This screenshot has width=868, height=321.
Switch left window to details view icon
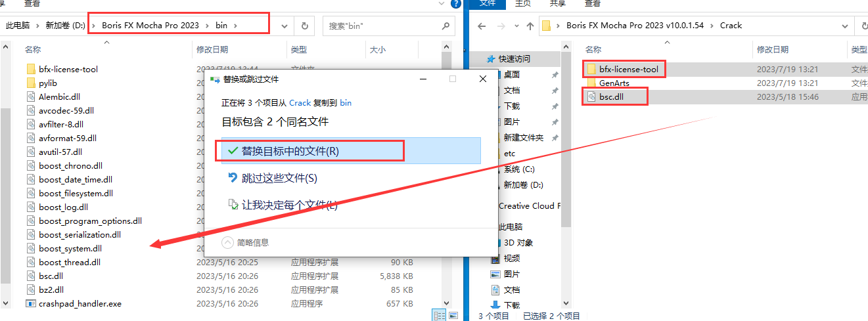(438, 315)
